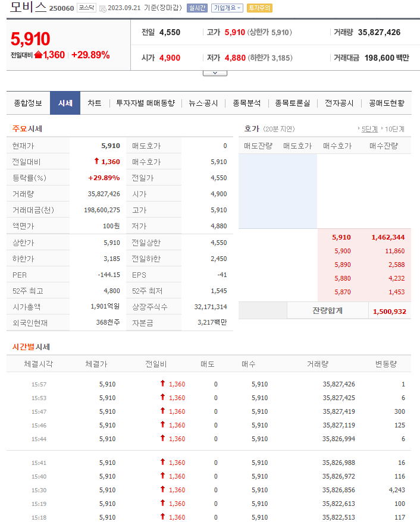Click the 시가총액 value 1,901억원
Screen dimensions: 420x522
pyautogui.click(x=105, y=306)
